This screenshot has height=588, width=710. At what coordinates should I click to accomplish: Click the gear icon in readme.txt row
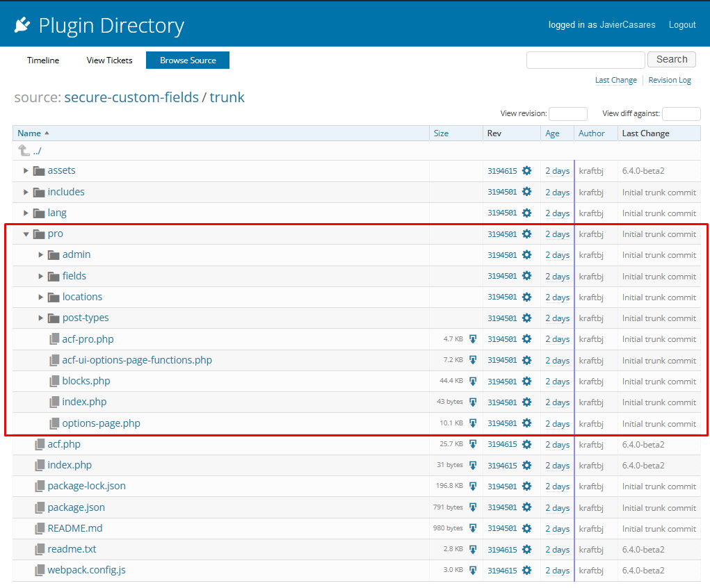pos(526,550)
